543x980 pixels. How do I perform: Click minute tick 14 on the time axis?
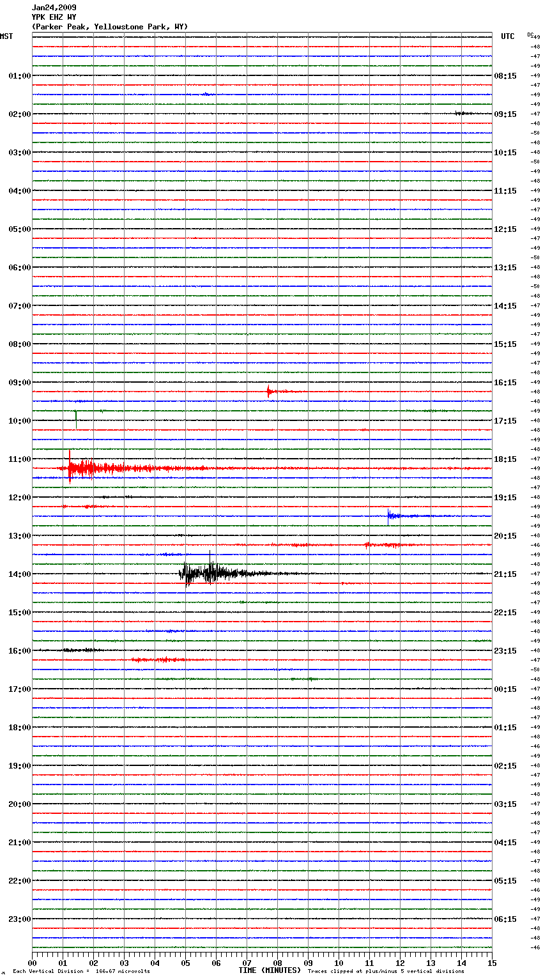(x=461, y=963)
